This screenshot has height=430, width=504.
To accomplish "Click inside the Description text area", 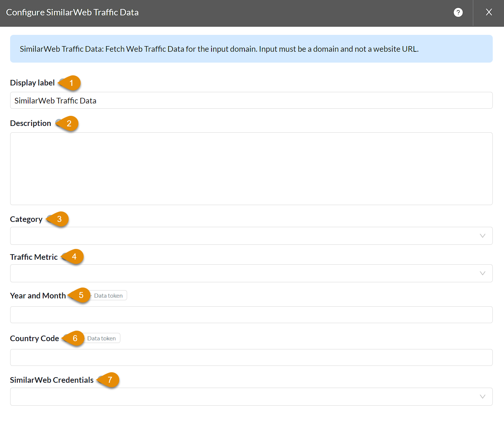I will coord(251,169).
